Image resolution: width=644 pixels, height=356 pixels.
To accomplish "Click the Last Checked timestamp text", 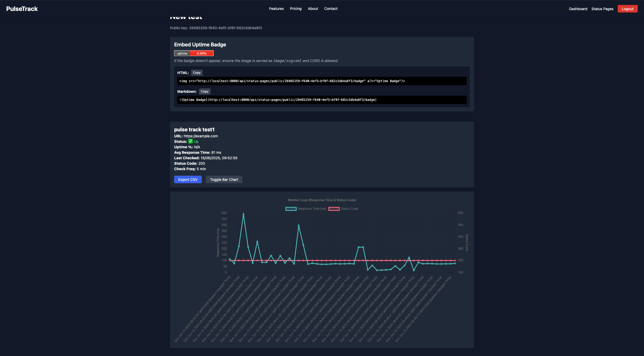I will tap(206, 158).
